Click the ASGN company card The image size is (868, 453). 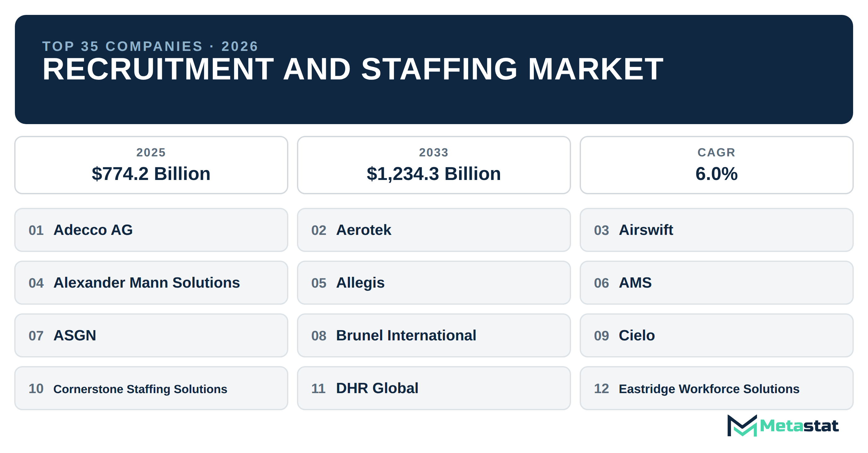151,335
